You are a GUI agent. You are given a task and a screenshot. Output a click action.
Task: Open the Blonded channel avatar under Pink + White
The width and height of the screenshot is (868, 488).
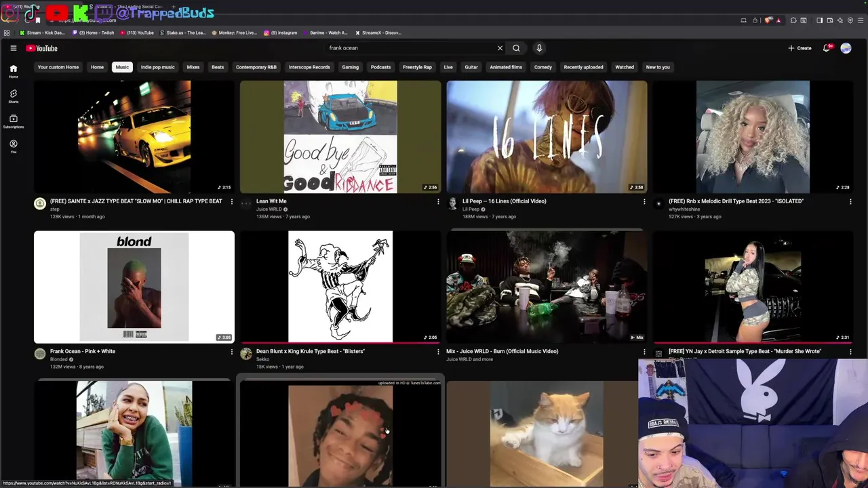[40, 354]
